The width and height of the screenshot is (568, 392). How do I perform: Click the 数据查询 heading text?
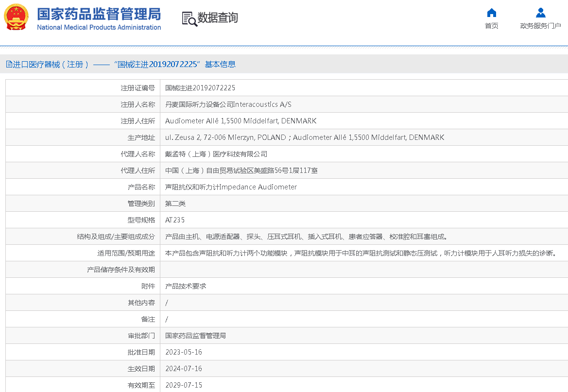(218, 18)
